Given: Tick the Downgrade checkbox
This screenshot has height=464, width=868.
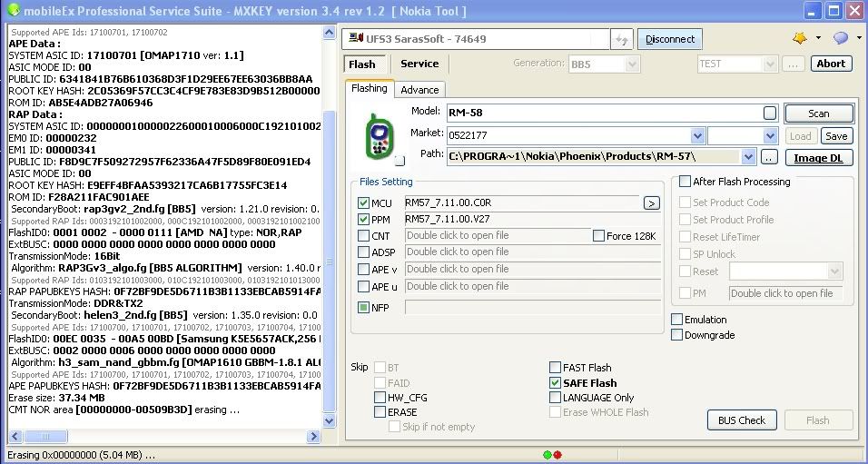Looking at the screenshot, I should point(677,335).
